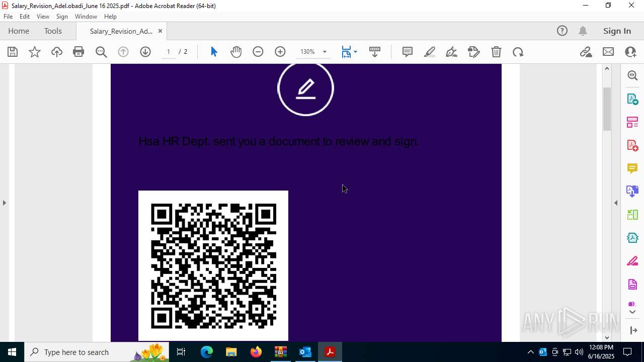644x362 pixels.
Task: Show more tools chevron in right pane
Action: click(x=632, y=312)
